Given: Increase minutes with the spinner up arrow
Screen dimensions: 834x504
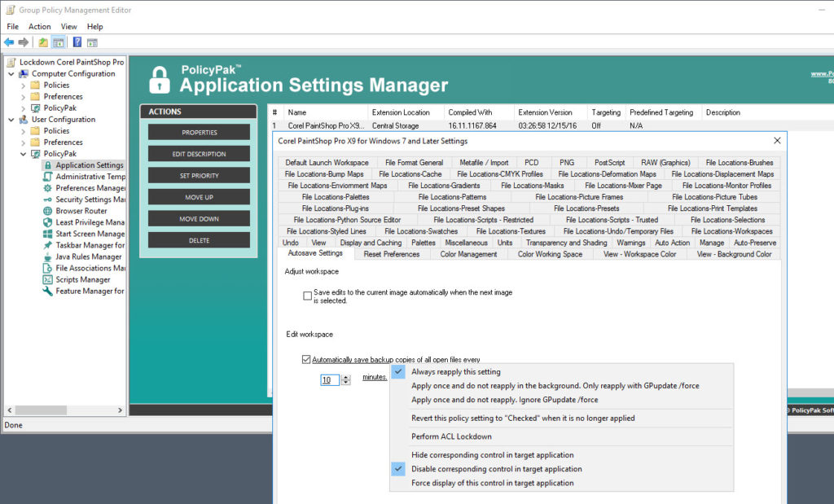Looking at the screenshot, I should (x=346, y=378).
